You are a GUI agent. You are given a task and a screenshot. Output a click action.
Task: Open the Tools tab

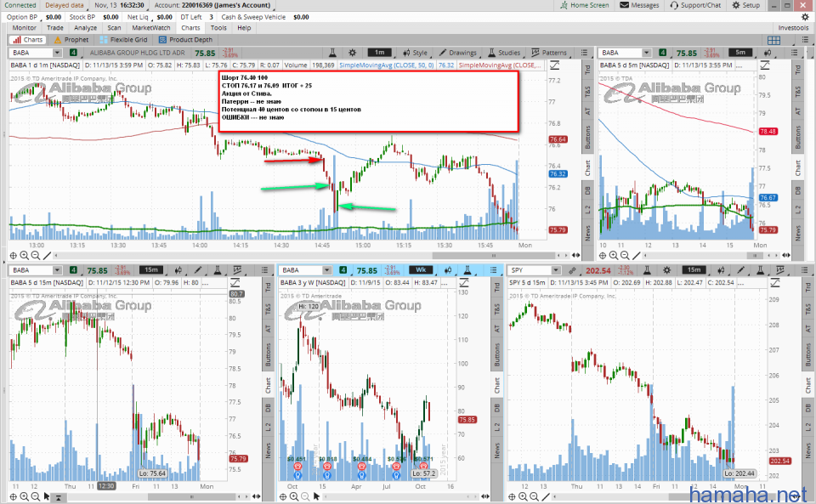218,28
